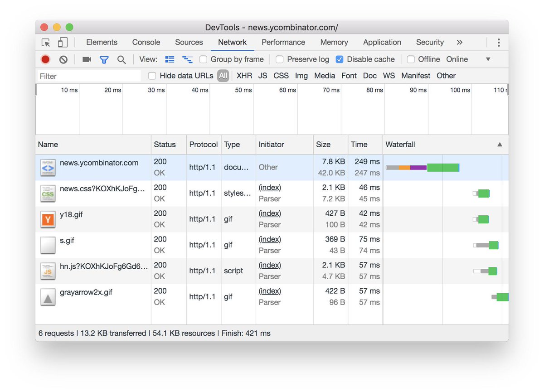
Task: Switch to large request rows view icon
Action: [x=170, y=59]
